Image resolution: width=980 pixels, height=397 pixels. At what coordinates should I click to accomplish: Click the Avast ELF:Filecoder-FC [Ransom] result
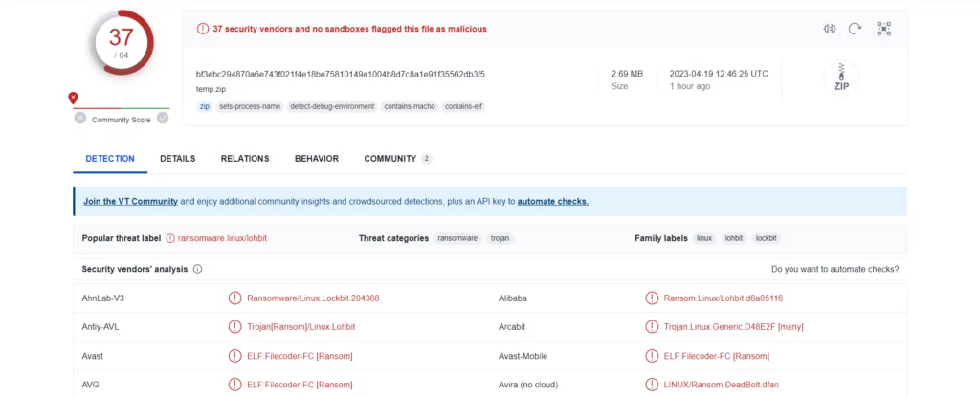[x=300, y=356]
